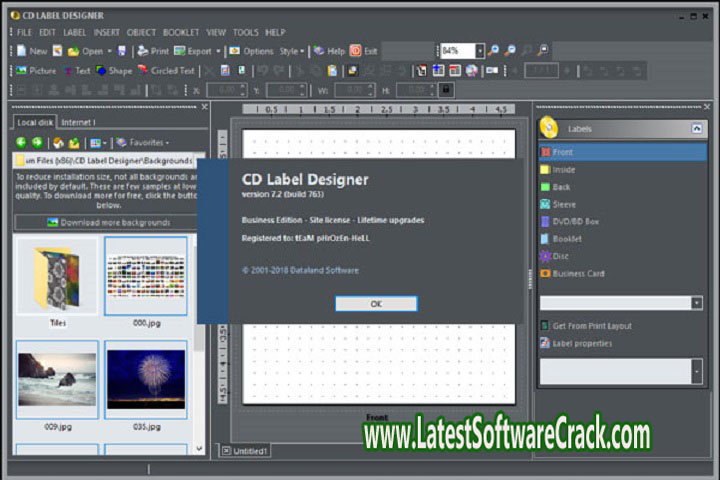The height and width of the screenshot is (480, 720).
Task: Select the 035.jpg fireworks thumbnail
Action: 146,380
